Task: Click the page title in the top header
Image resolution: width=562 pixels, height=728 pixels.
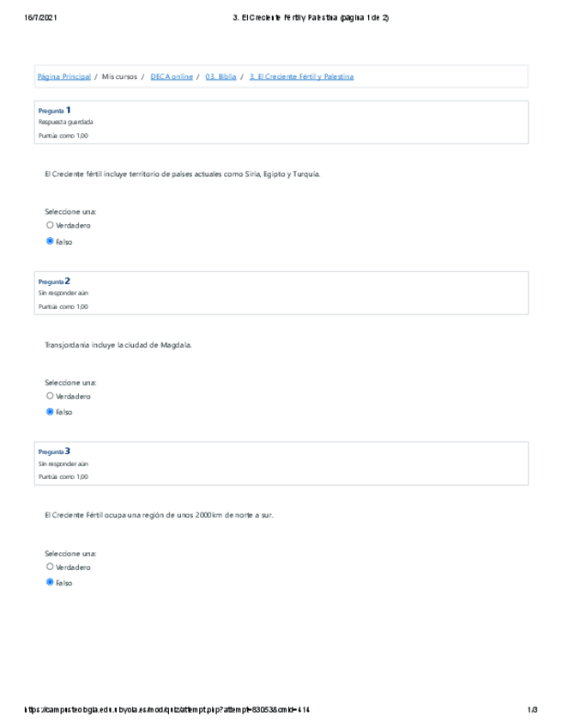Action: 311,18
